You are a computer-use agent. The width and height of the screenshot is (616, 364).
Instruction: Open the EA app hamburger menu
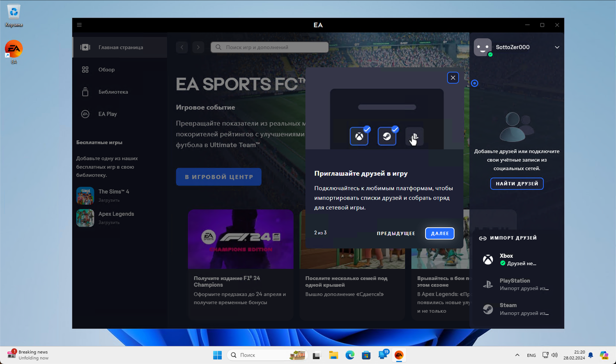79,25
